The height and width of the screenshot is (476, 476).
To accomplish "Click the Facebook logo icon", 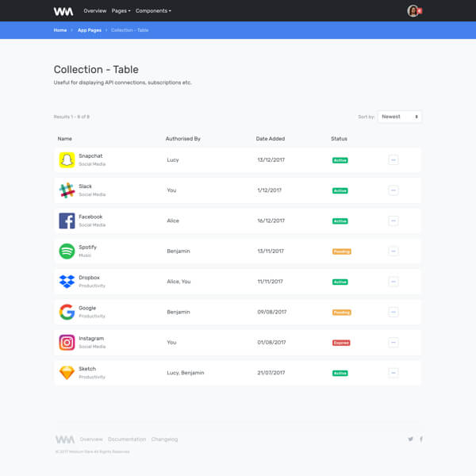I will tap(67, 221).
